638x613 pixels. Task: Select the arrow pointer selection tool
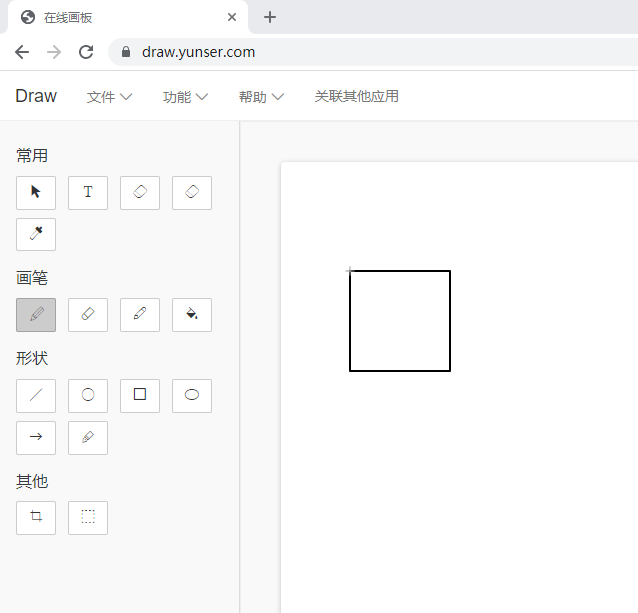coord(36,193)
